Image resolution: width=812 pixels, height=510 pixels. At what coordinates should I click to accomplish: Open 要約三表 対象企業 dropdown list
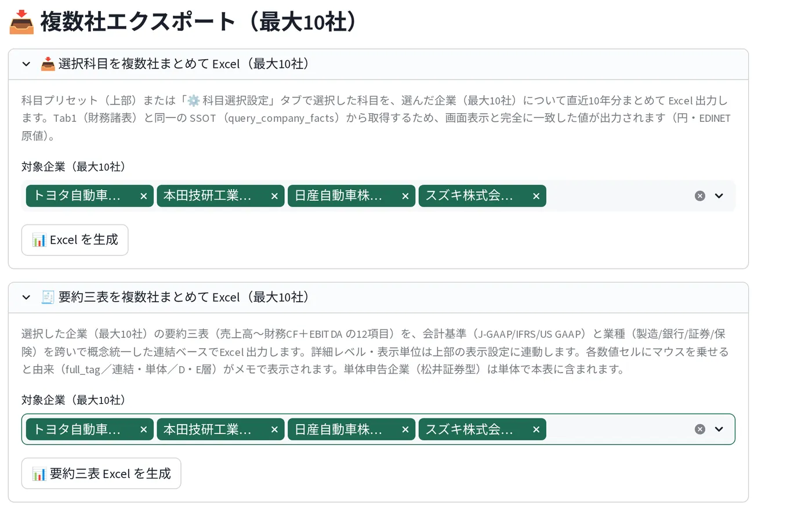click(x=719, y=429)
